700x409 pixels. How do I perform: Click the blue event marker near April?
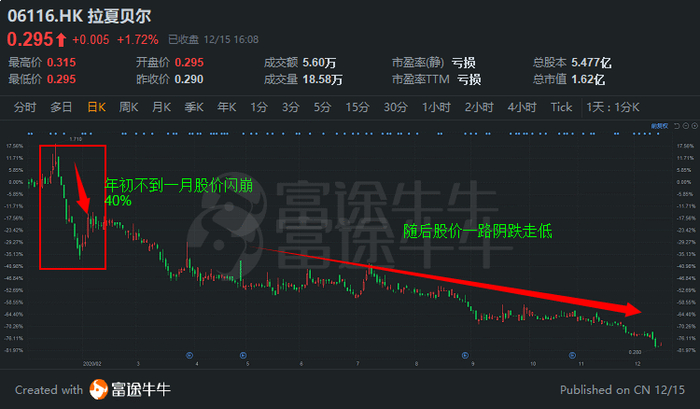pos(189,355)
